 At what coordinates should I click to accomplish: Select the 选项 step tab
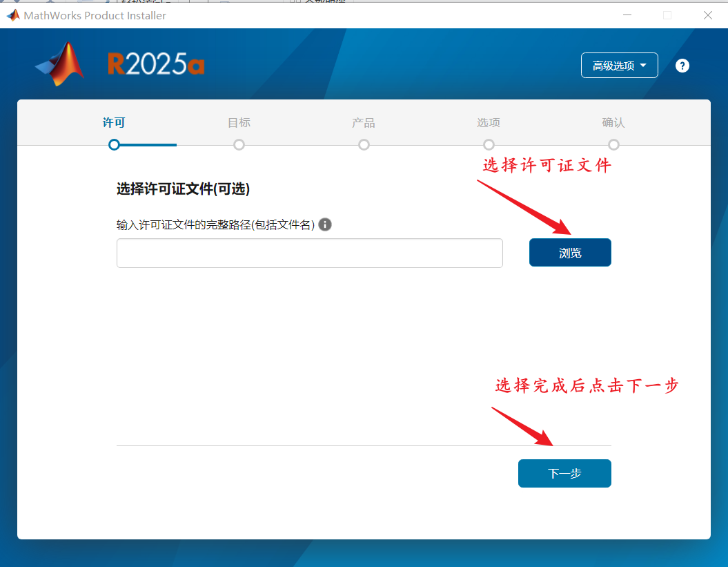click(x=489, y=122)
